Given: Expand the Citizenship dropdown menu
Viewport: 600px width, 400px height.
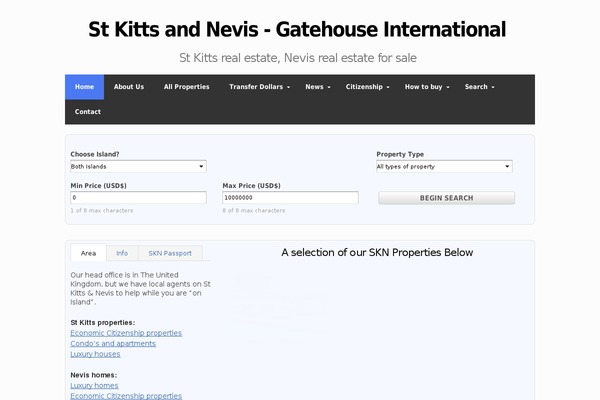Looking at the screenshot, I should click(367, 87).
